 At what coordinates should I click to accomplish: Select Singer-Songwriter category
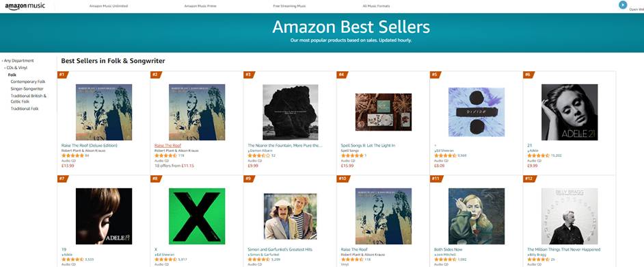click(x=27, y=89)
